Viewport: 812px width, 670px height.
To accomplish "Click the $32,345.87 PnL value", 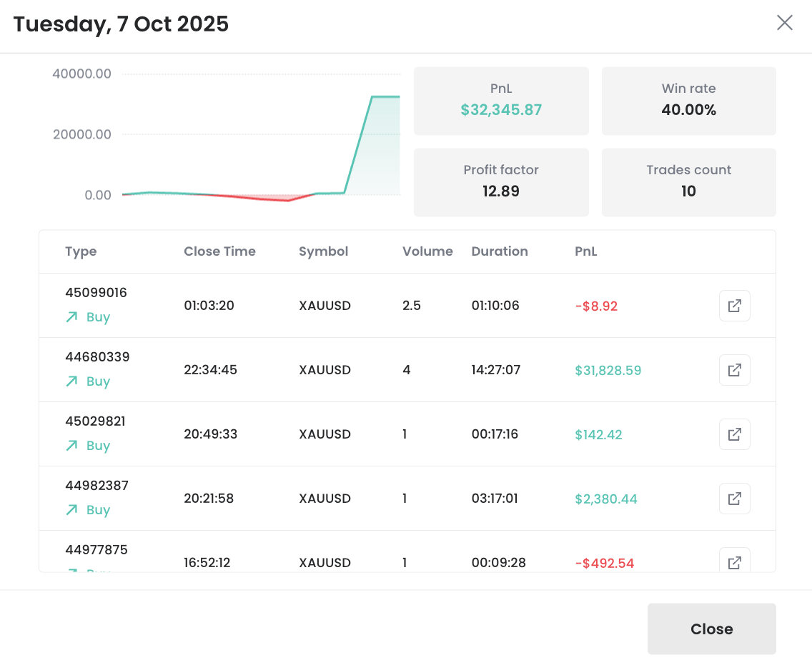I will coord(501,110).
